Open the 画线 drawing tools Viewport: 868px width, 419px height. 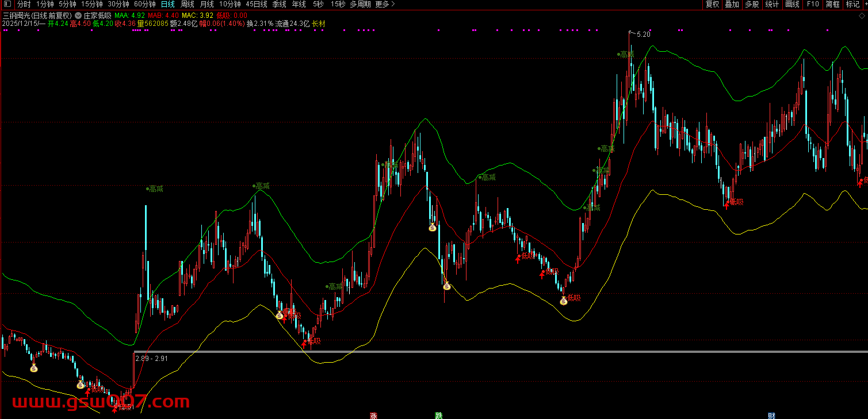792,4
